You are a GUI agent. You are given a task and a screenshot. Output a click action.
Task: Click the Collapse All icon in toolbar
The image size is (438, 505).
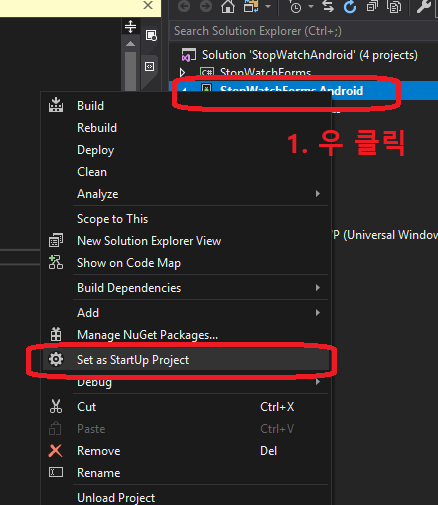point(372,7)
